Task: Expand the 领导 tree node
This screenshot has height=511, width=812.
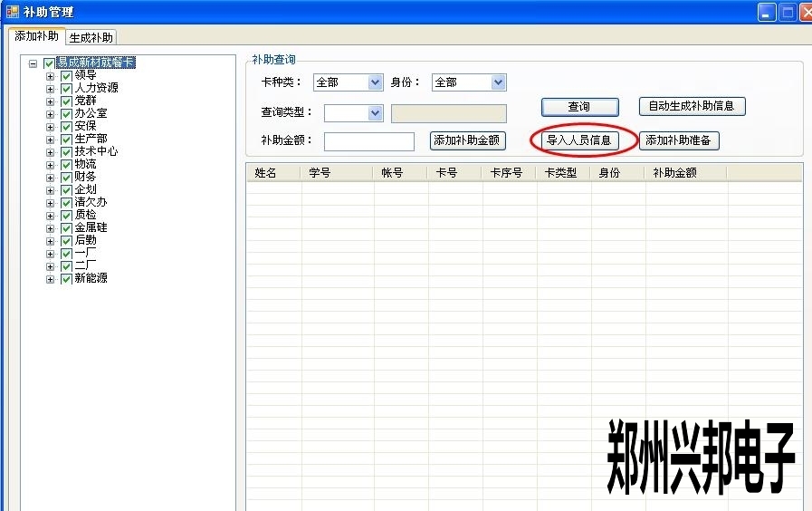Action: [50, 76]
